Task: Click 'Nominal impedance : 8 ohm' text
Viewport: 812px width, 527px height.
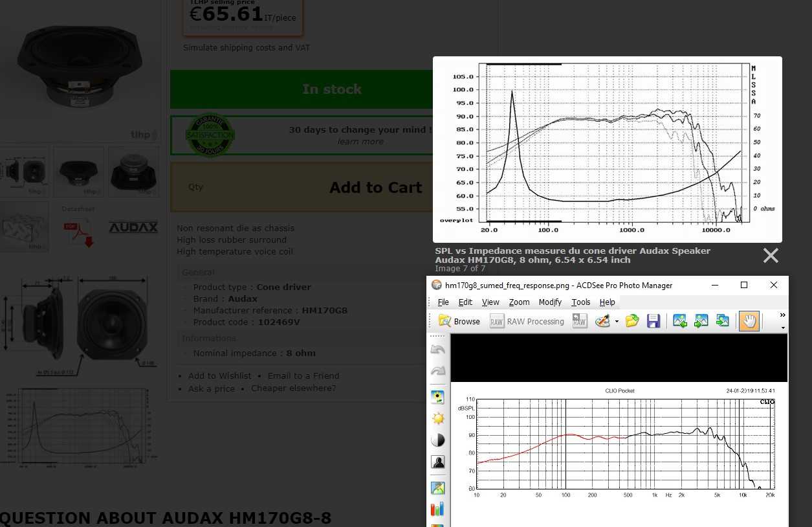Action: [254, 353]
